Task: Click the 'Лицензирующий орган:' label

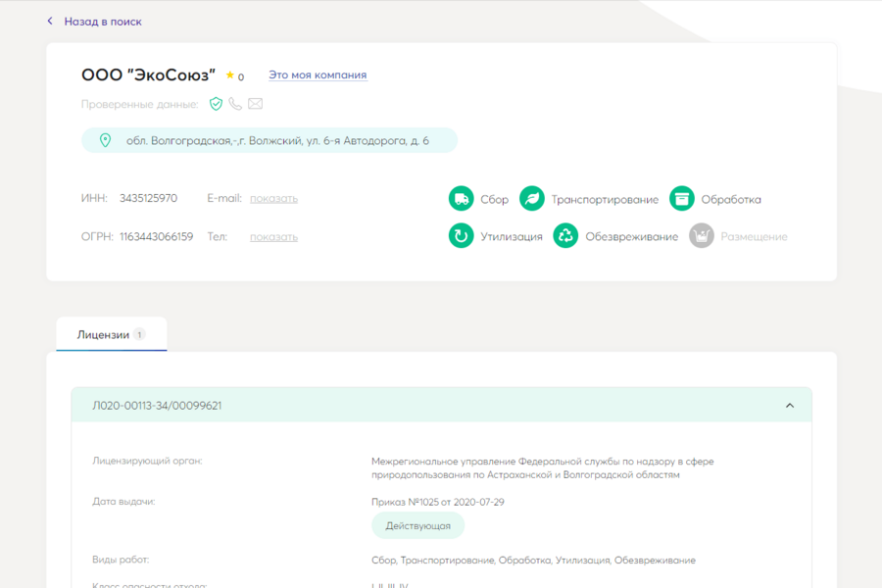Action: click(x=147, y=461)
